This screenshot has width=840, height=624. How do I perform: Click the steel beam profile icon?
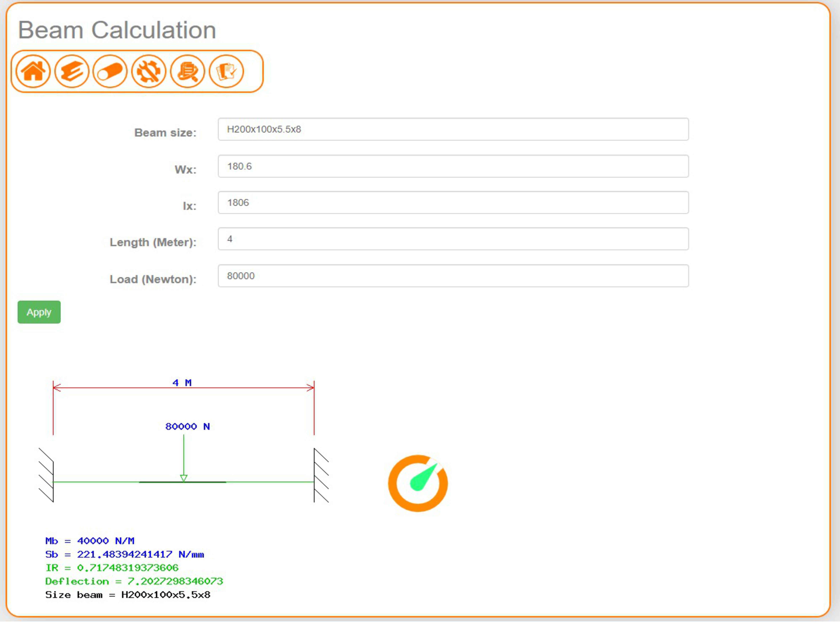tap(72, 71)
